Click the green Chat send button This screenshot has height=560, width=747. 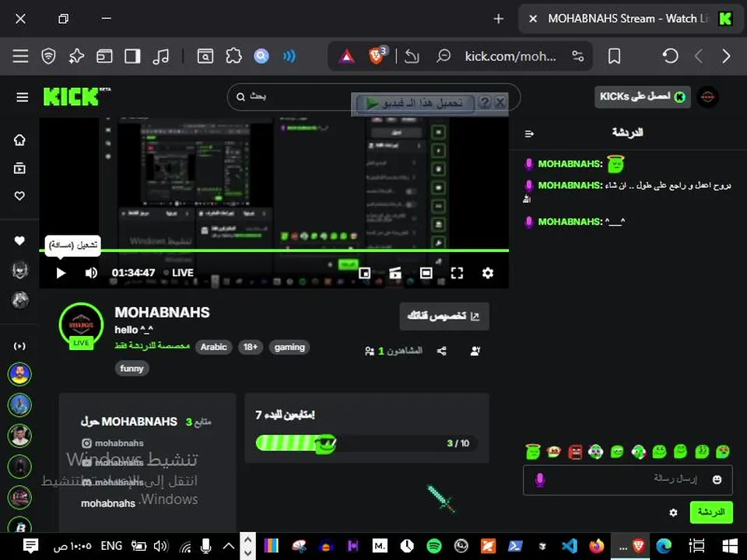click(711, 513)
